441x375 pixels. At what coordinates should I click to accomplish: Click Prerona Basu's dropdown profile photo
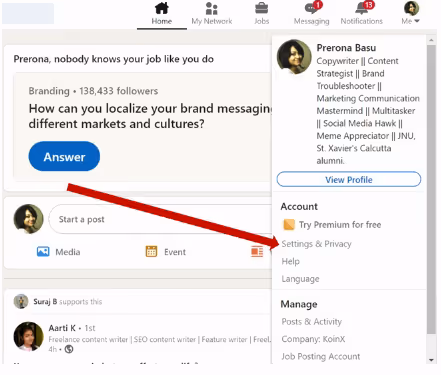tap(294, 57)
